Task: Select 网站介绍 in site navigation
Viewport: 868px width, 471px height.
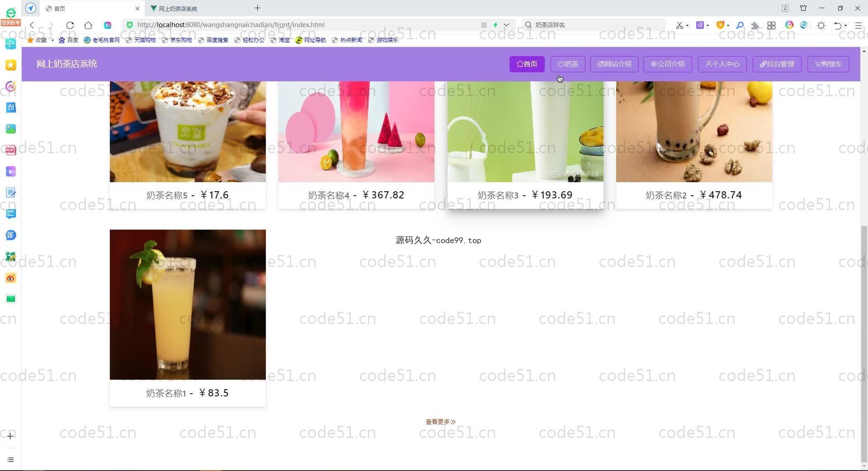Action: pyautogui.click(x=614, y=64)
